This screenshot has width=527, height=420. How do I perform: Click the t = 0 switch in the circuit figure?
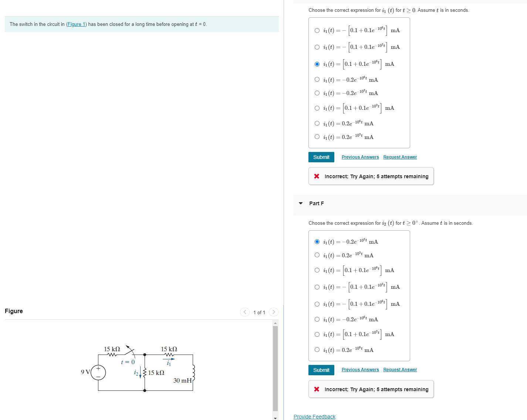click(x=129, y=351)
